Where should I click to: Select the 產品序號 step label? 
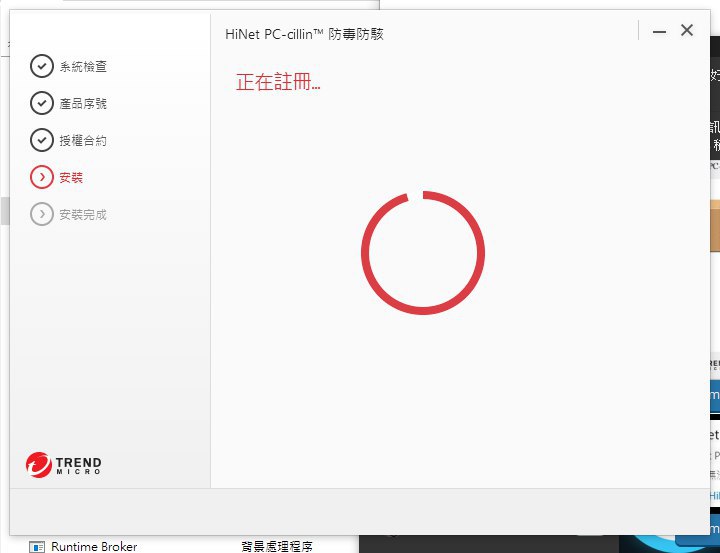pyautogui.click(x=83, y=104)
